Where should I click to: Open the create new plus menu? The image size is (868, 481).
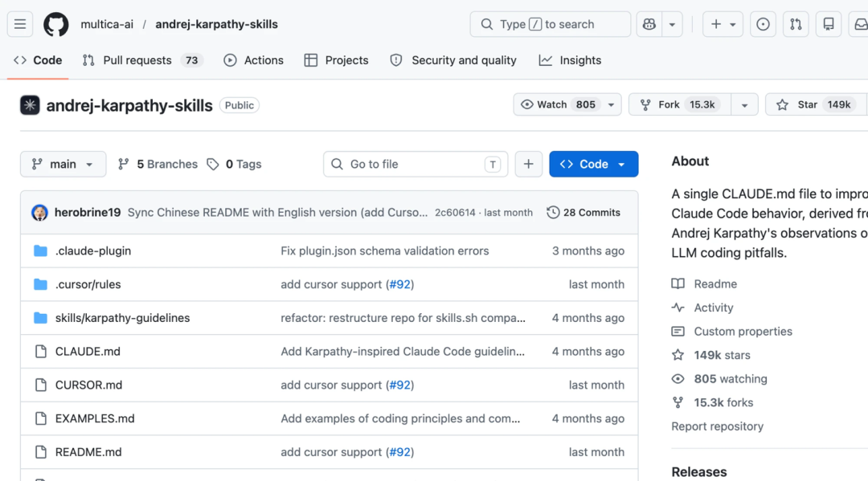723,24
